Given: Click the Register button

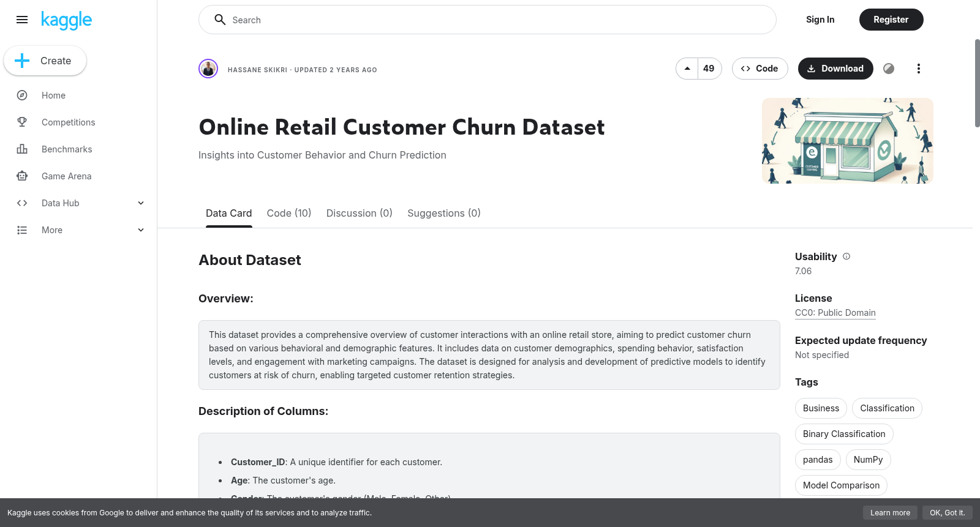Looking at the screenshot, I should pos(891,20).
